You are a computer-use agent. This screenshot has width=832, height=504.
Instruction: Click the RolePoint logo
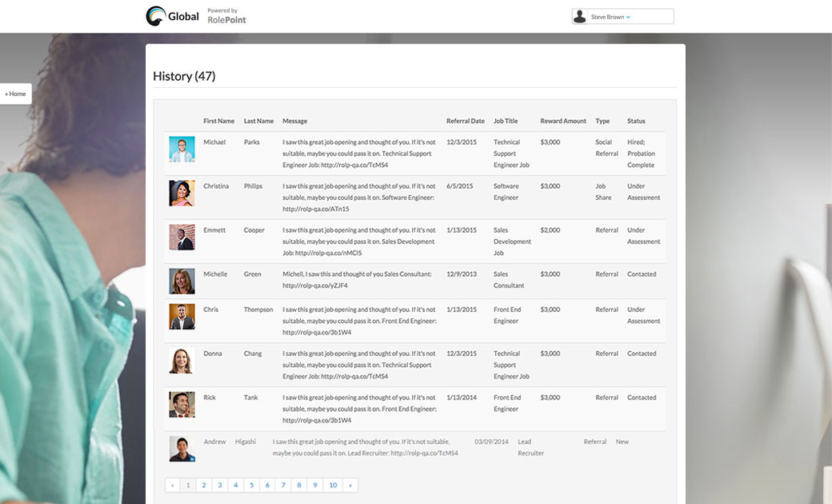[226, 16]
